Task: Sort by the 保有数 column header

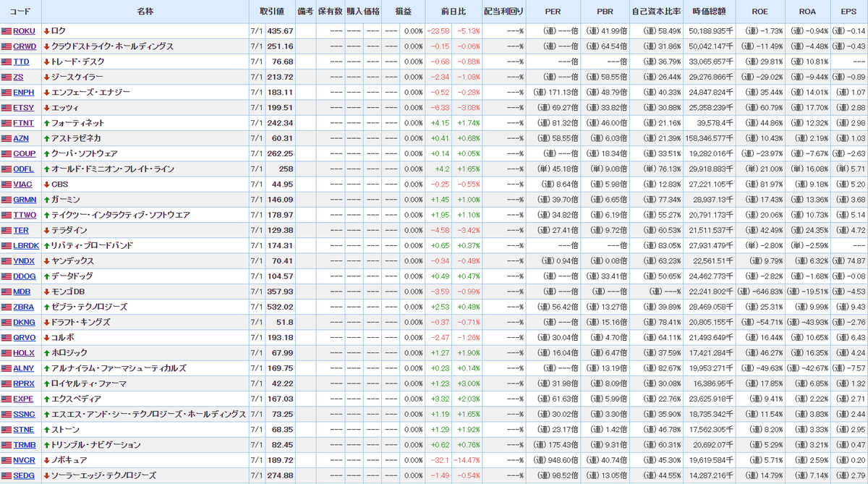Action: 331,12
